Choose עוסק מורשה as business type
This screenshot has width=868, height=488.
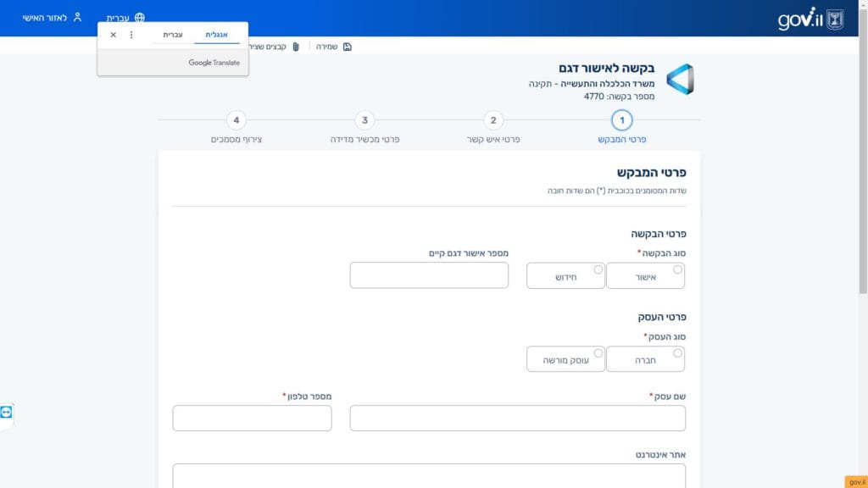598,352
